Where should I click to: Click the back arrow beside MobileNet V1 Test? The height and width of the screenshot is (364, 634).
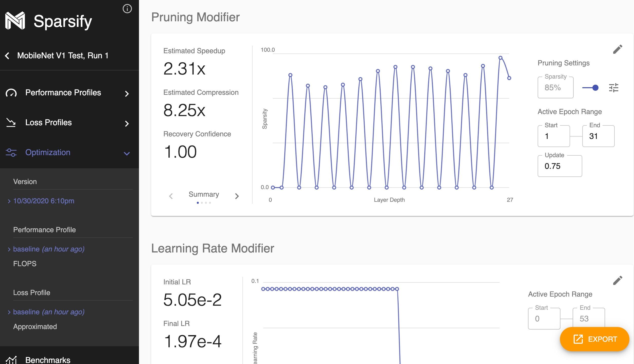pos(7,56)
